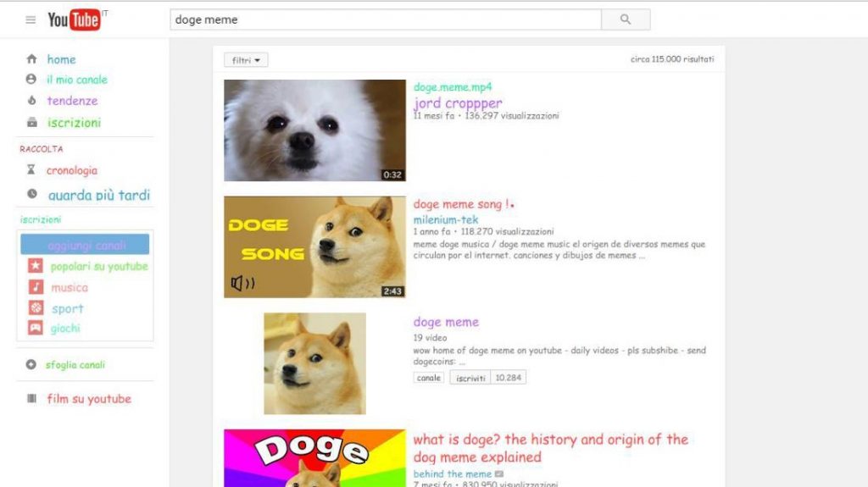Open the doge meme channel title
The image size is (868, 487).
[x=446, y=322]
